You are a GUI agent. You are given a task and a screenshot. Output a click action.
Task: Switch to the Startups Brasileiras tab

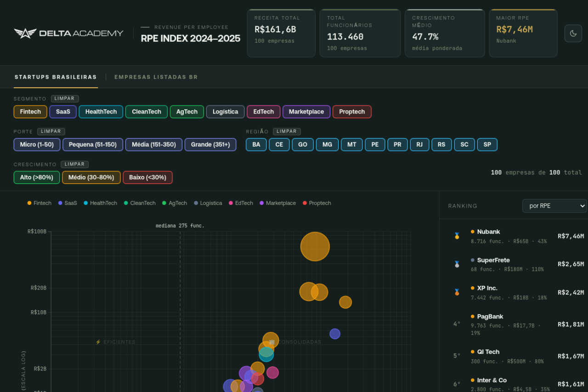(x=56, y=77)
